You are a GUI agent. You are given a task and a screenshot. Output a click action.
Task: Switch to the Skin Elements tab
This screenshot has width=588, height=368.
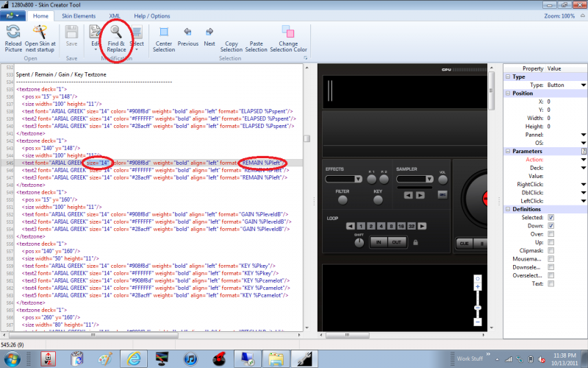coord(79,15)
